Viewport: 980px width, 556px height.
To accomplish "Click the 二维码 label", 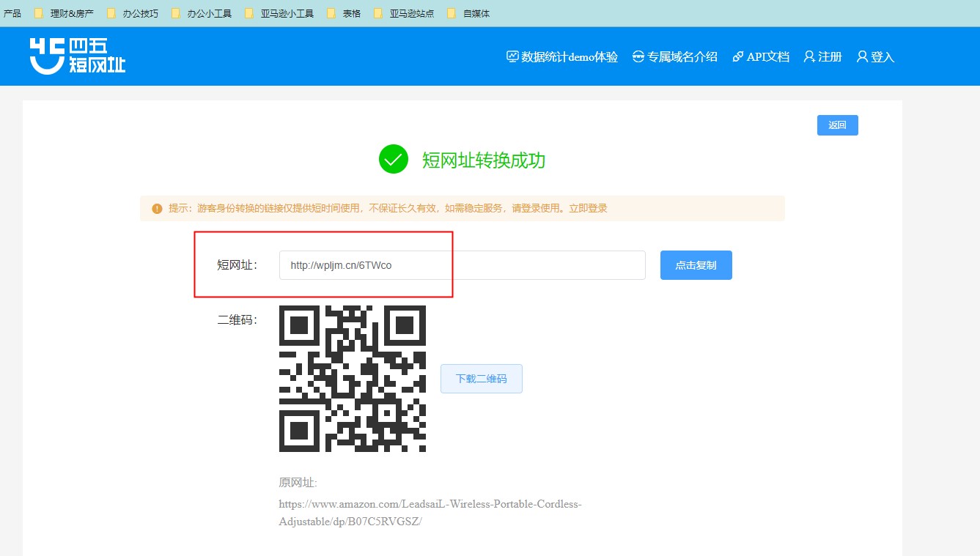I will (x=237, y=319).
